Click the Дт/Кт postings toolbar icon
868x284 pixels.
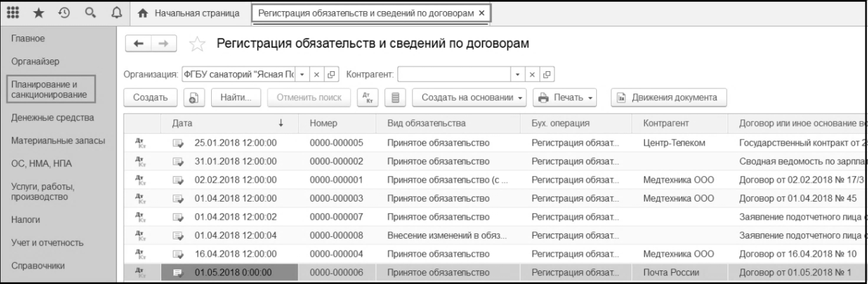pos(365,97)
